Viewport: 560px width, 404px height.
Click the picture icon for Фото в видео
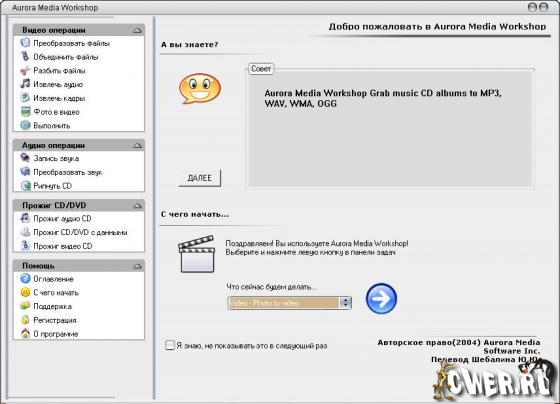(x=25, y=111)
